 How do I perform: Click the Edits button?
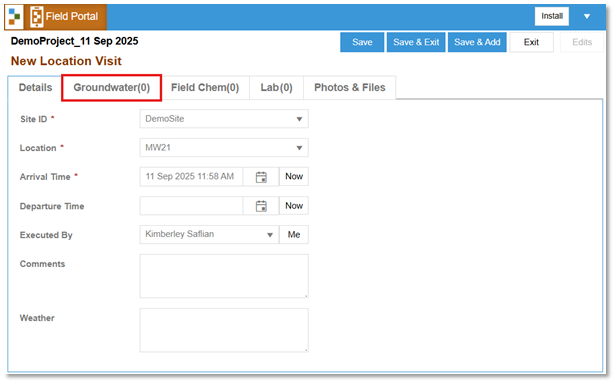pos(582,42)
